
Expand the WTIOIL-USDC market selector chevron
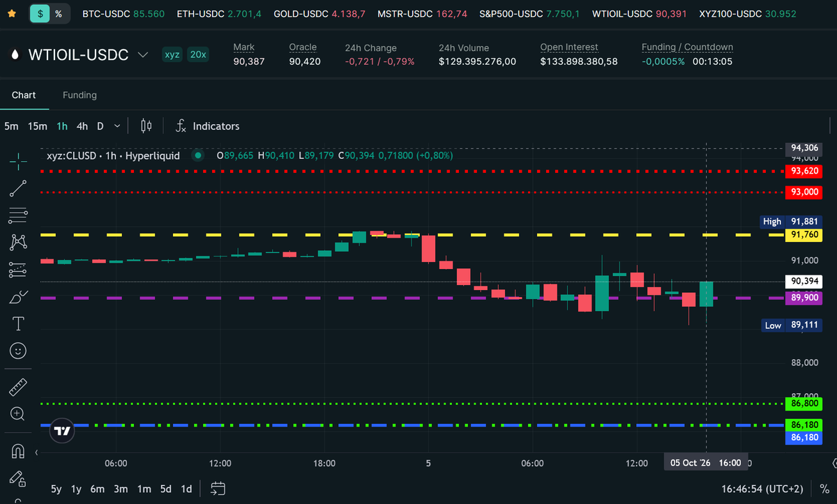click(x=143, y=55)
